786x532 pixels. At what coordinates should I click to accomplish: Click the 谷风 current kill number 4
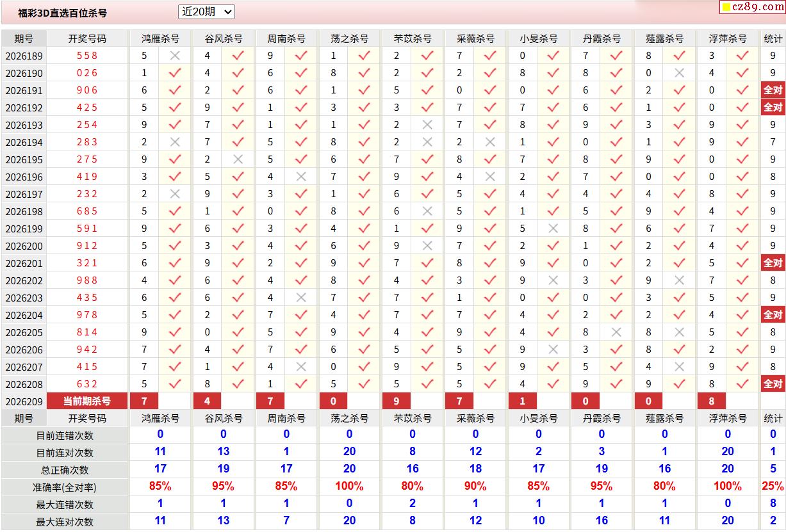[x=208, y=401]
